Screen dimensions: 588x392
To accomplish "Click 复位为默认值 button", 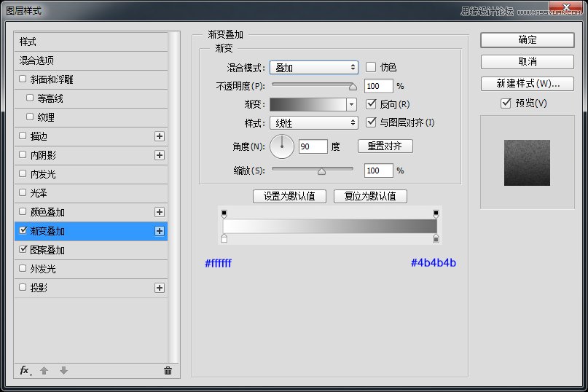I will [x=370, y=196].
